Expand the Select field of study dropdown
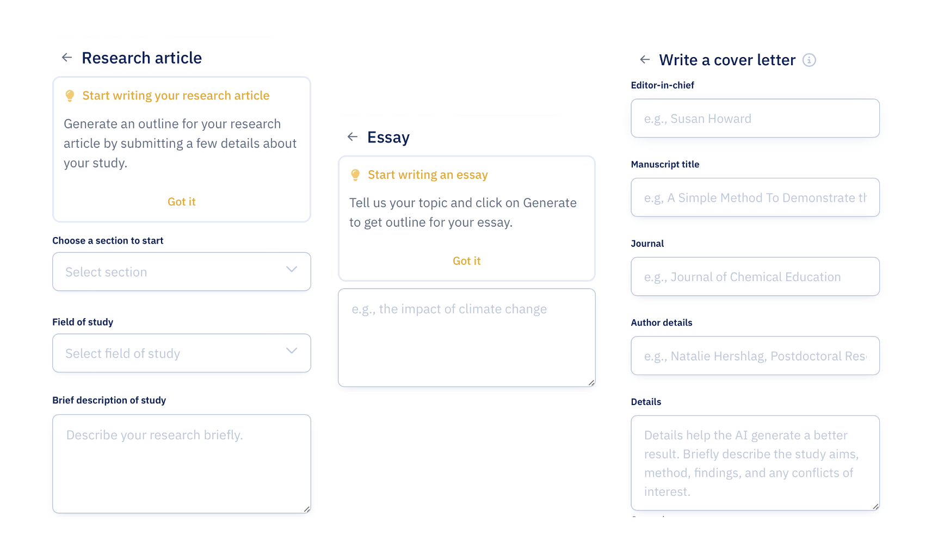The height and width of the screenshot is (560, 938). click(181, 353)
